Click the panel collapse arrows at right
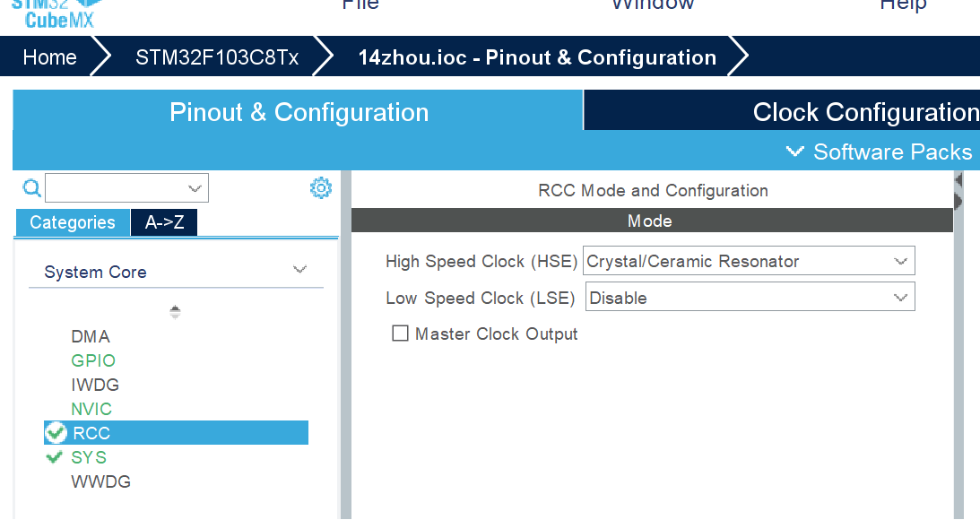 pos(958,191)
